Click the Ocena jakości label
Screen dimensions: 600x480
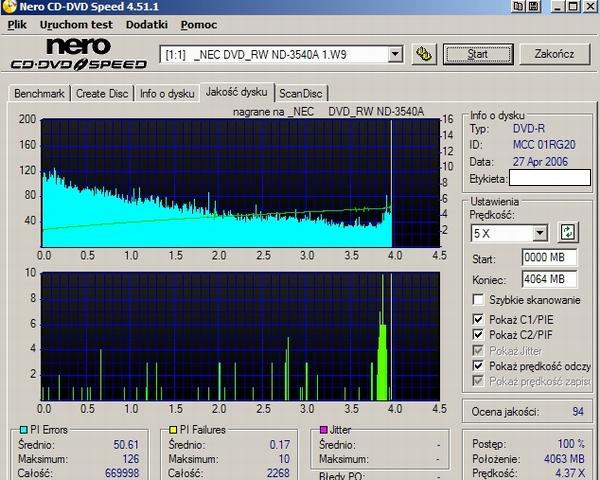pyautogui.click(x=505, y=412)
